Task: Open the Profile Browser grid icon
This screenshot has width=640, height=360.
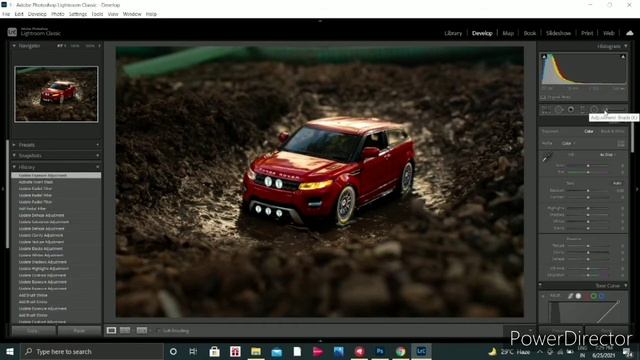Action: coord(620,143)
